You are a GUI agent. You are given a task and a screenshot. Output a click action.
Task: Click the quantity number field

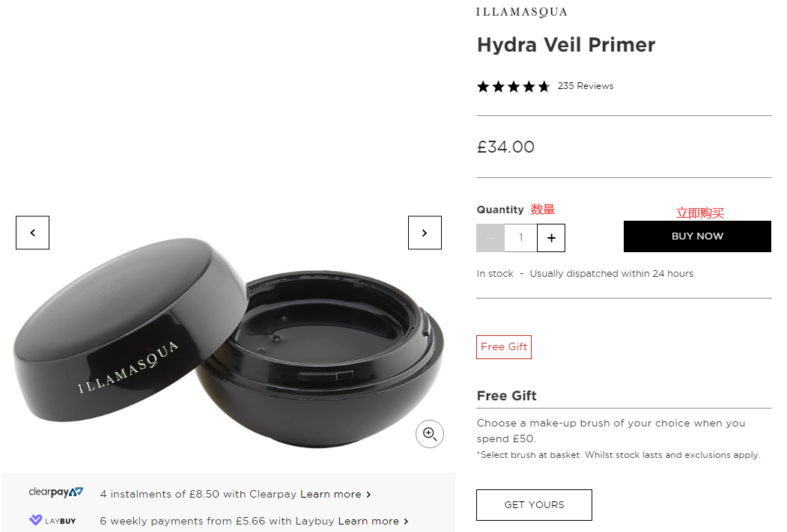[520, 238]
